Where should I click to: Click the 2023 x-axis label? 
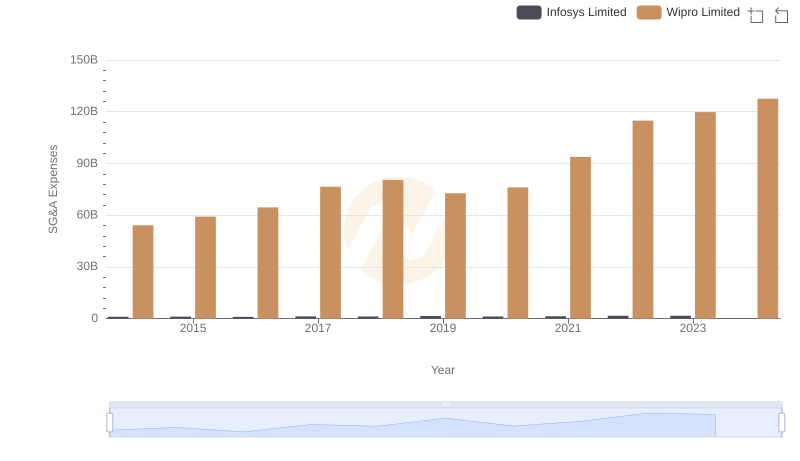pos(693,328)
